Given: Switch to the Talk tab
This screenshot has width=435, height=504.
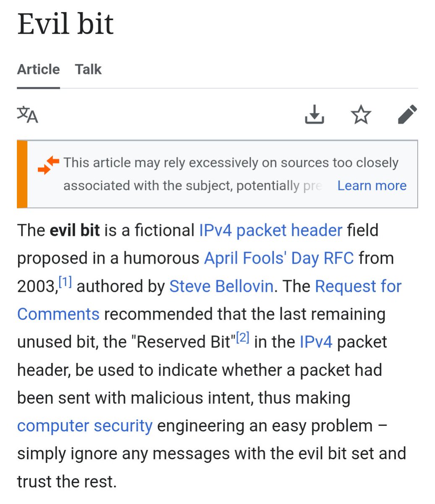Looking at the screenshot, I should pos(88,69).
